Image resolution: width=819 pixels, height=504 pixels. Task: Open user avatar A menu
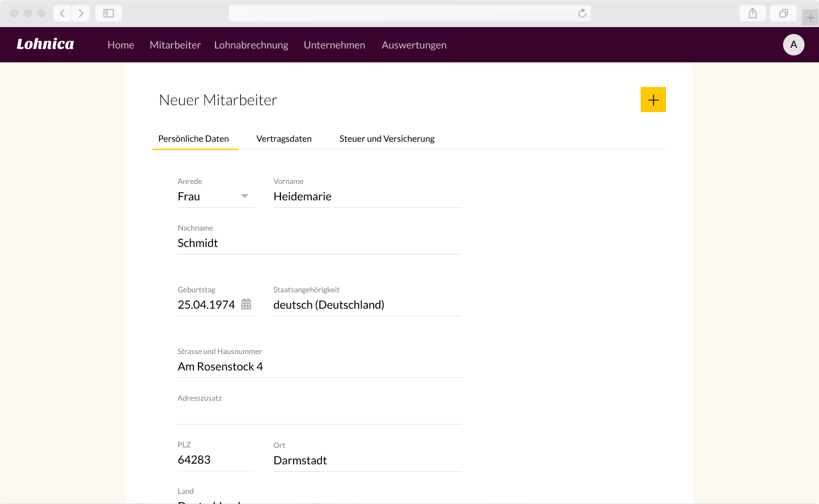[x=794, y=45]
